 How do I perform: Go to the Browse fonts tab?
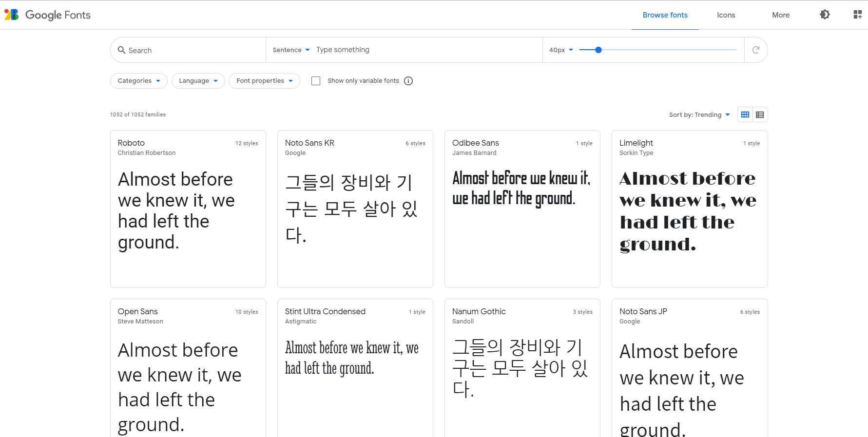665,15
